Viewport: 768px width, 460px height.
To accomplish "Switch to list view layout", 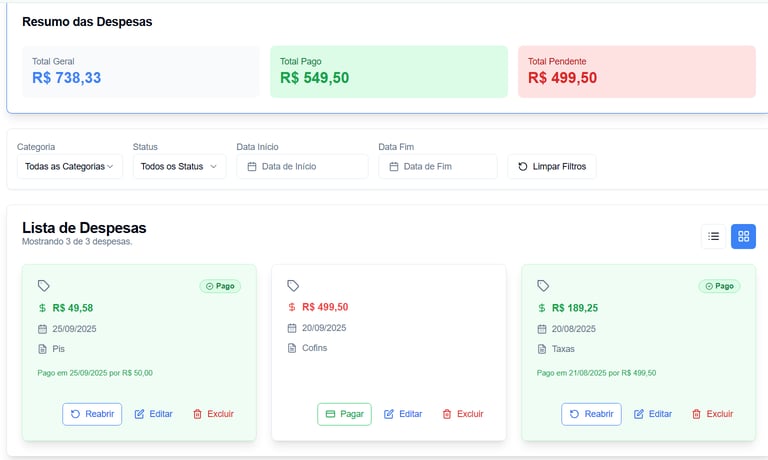I will click(714, 236).
